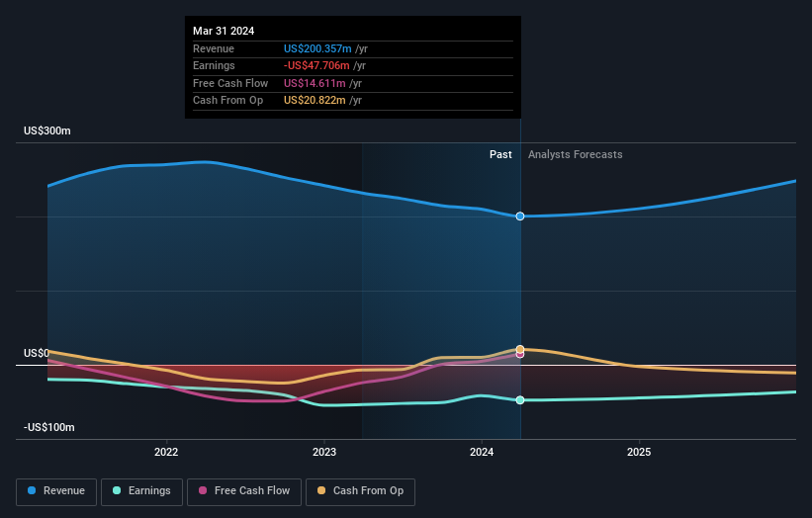Screen dimensions: 812x518
Task: Click the US$14.611m free cash flow value
Action: click(315, 83)
